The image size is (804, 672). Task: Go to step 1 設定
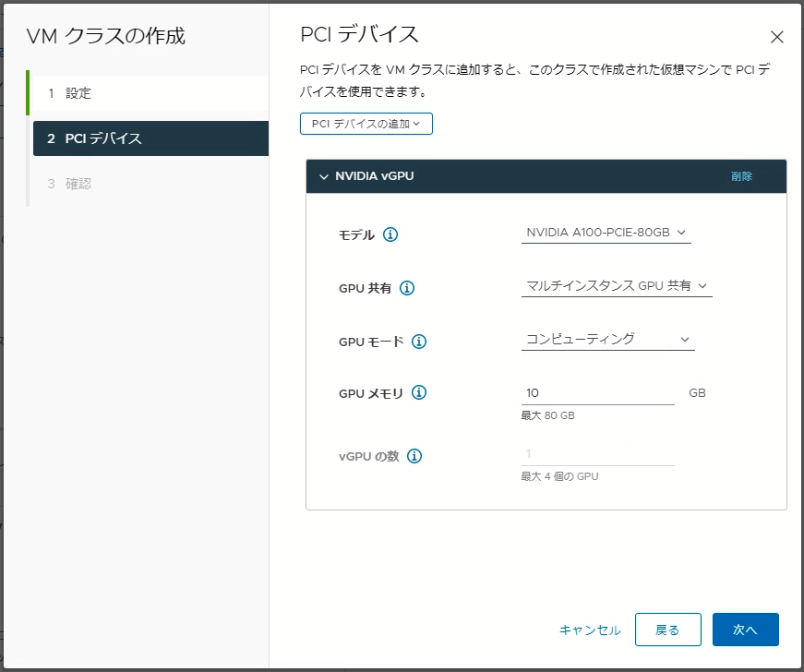point(149,93)
